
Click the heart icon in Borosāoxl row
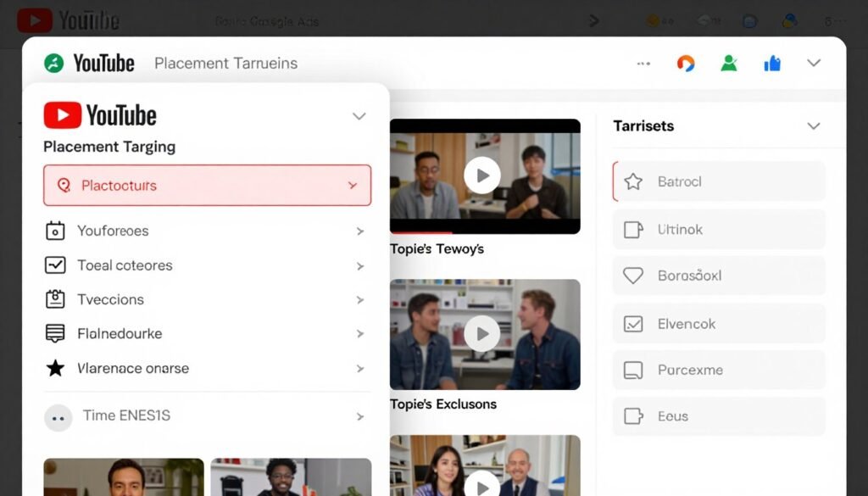point(633,276)
